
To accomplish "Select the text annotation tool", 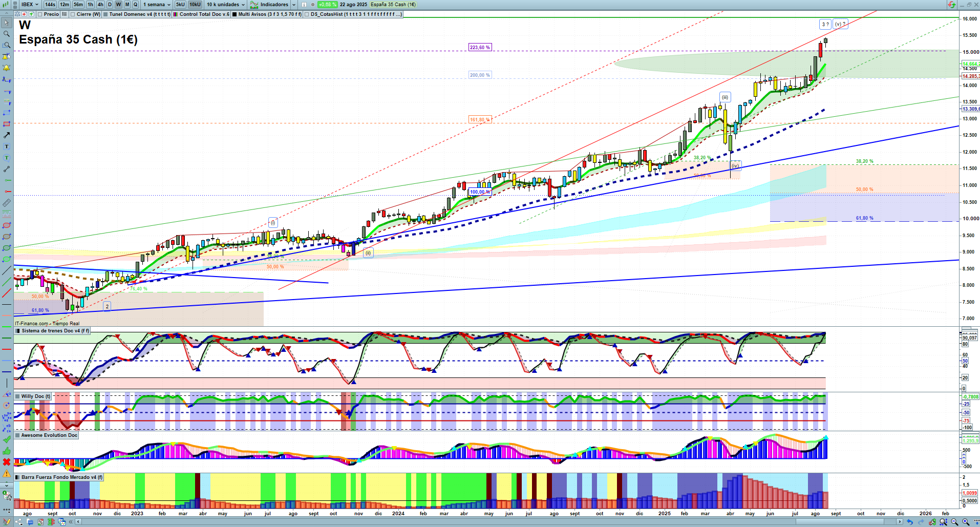I will point(7,146).
